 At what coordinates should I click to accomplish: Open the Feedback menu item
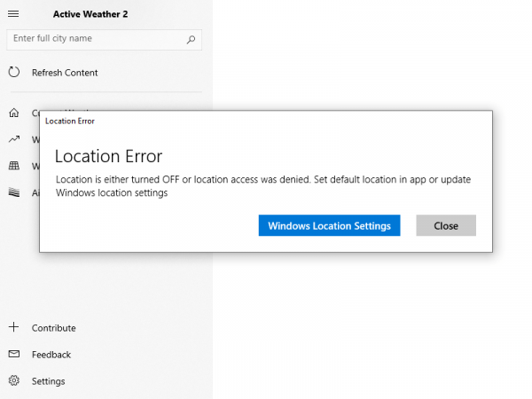(x=51, y=355)
